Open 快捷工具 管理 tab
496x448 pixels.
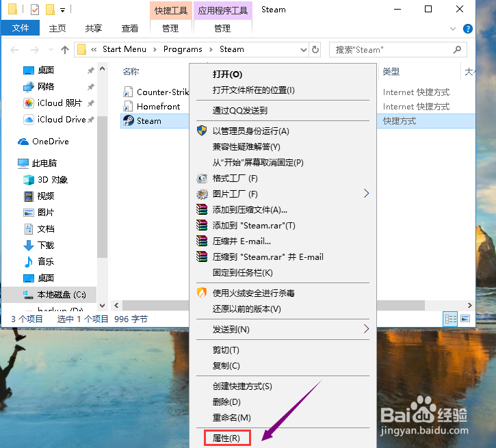(170, 29)
